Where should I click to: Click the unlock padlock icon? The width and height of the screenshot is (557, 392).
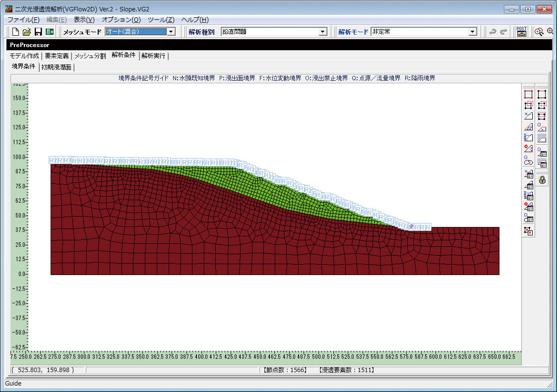point(542,180)
